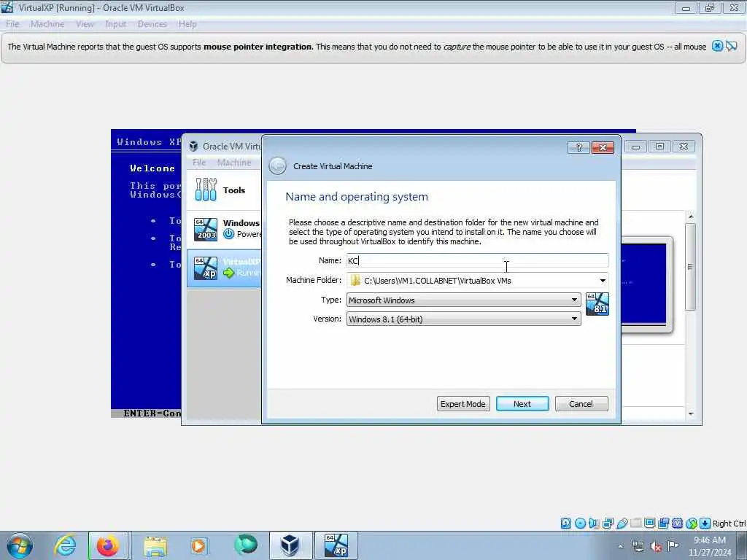Image resolution: width=747 pixels, height=560 pixels.
Task: Open the Machine menu of VirtualXP window
Action: tap(47, 24)
